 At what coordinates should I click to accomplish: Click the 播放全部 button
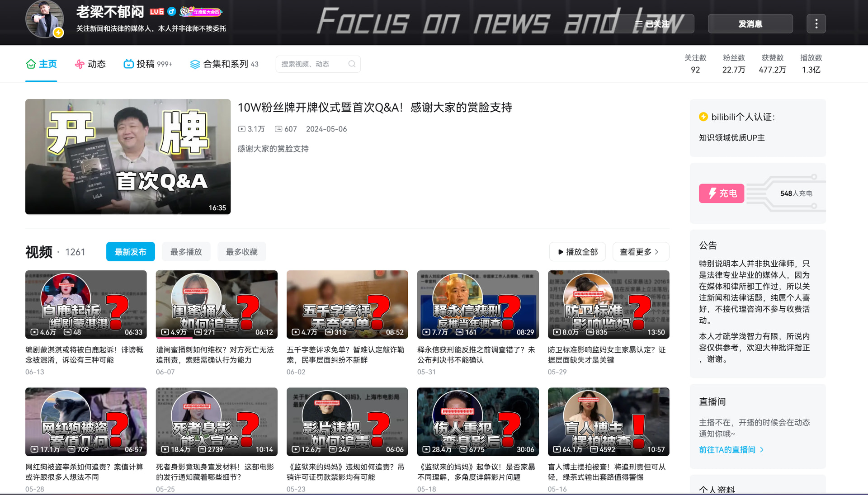coord(578,252)
